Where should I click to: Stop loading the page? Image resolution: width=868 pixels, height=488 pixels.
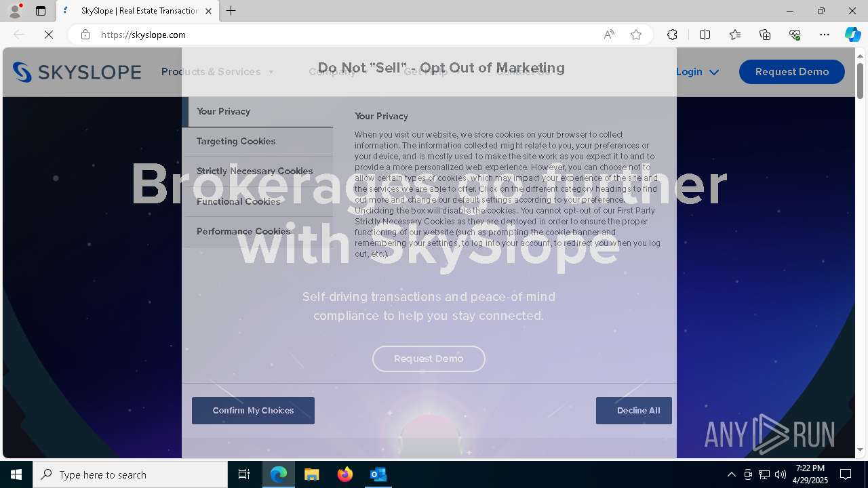click(x=49, y=35)
